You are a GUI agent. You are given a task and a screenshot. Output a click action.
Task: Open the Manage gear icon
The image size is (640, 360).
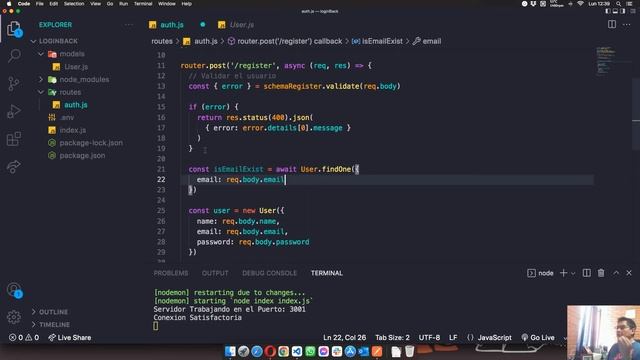(13, 317)
